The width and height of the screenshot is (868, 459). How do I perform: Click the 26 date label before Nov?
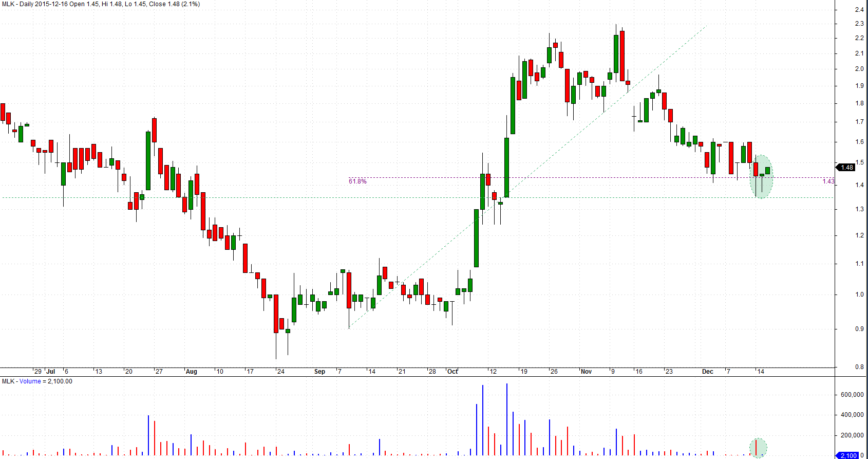tap(554, 372)
